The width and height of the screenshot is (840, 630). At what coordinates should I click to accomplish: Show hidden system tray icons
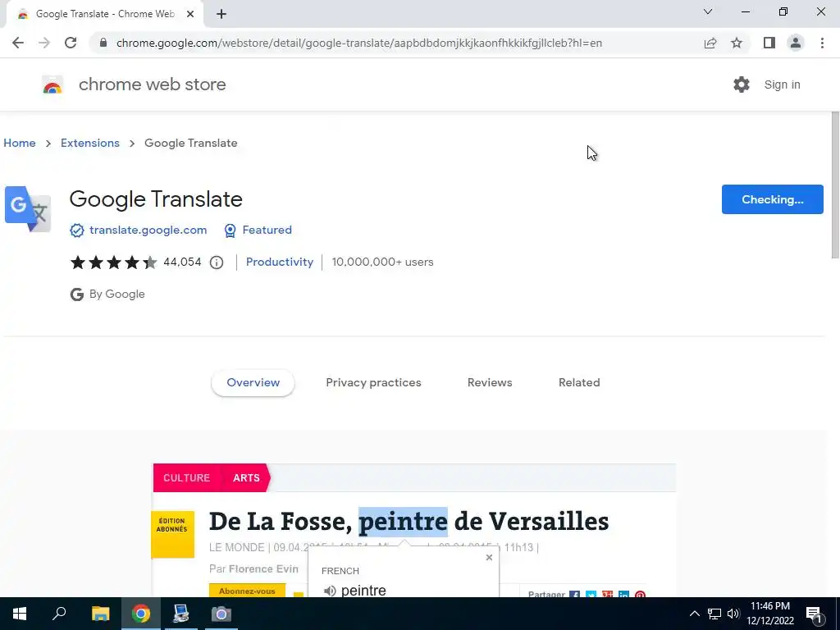coord(694,614)
